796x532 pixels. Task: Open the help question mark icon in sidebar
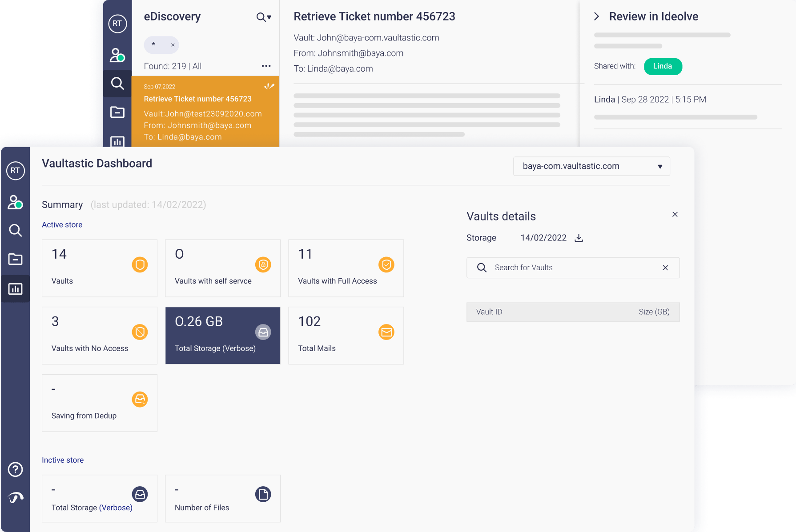(16, 469)
